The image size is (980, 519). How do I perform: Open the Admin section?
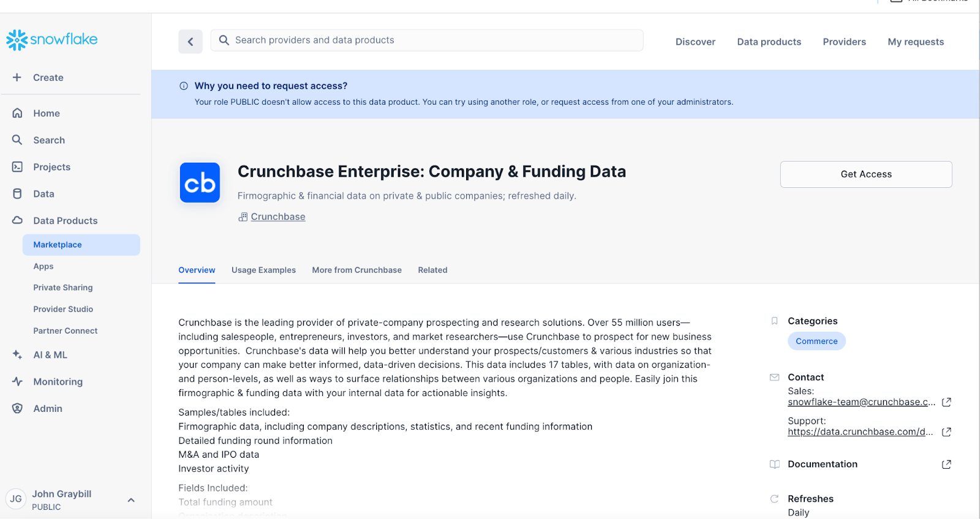48,409
